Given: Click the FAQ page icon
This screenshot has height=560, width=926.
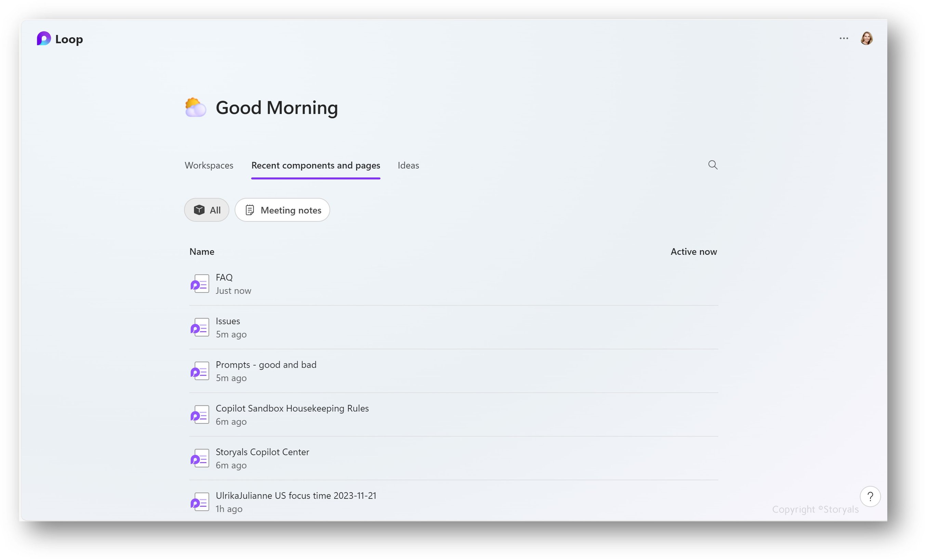Looking at the screenshot, I should tap(200, 283).
